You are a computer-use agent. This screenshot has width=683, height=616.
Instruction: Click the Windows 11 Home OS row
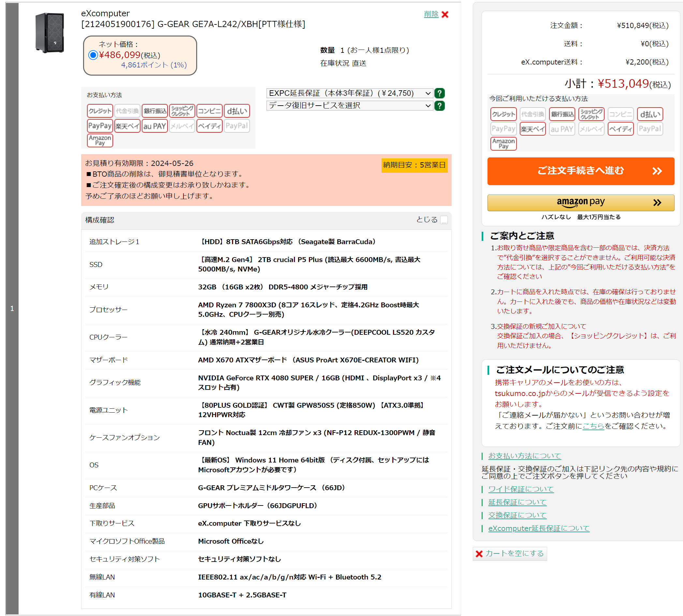[266, 465]
